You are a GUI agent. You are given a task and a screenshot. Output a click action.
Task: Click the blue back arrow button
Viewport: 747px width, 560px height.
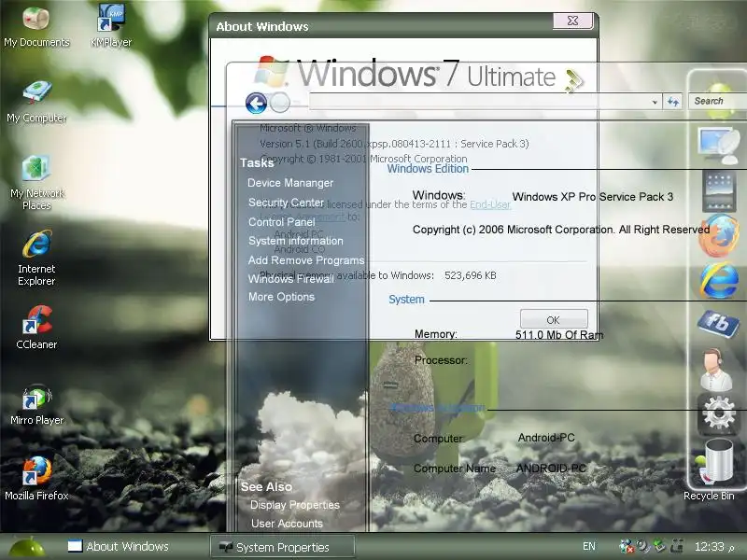[256, 103]
